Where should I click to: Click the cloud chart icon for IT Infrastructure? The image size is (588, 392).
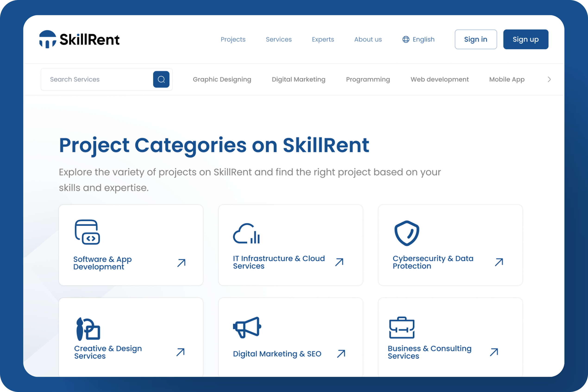246,234
